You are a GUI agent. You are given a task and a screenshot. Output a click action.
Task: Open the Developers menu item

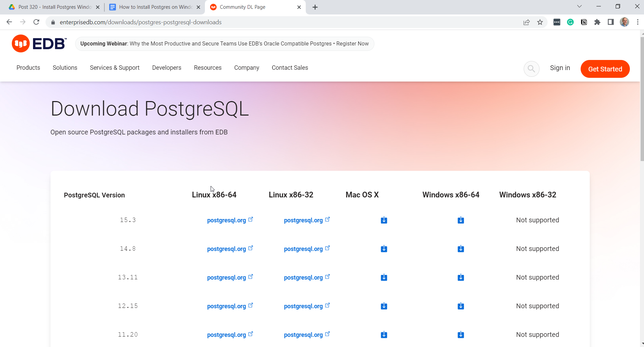[x=166, y=68]
